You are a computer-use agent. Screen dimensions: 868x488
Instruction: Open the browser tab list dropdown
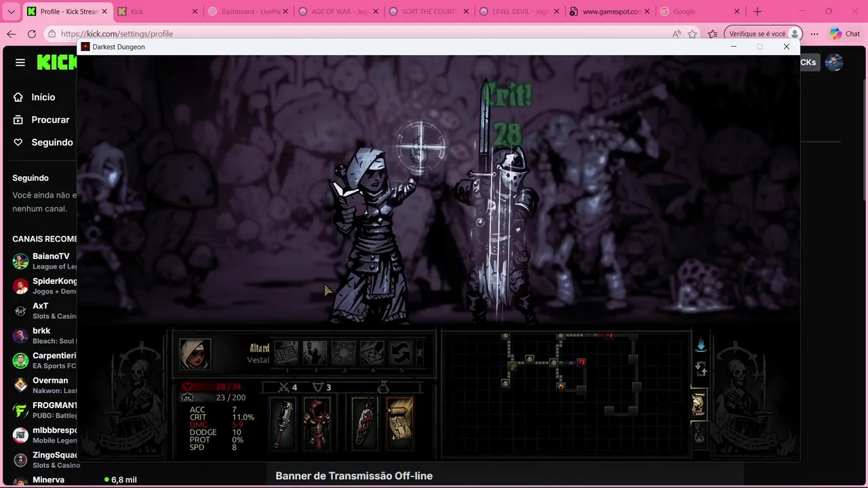(11, 12)
